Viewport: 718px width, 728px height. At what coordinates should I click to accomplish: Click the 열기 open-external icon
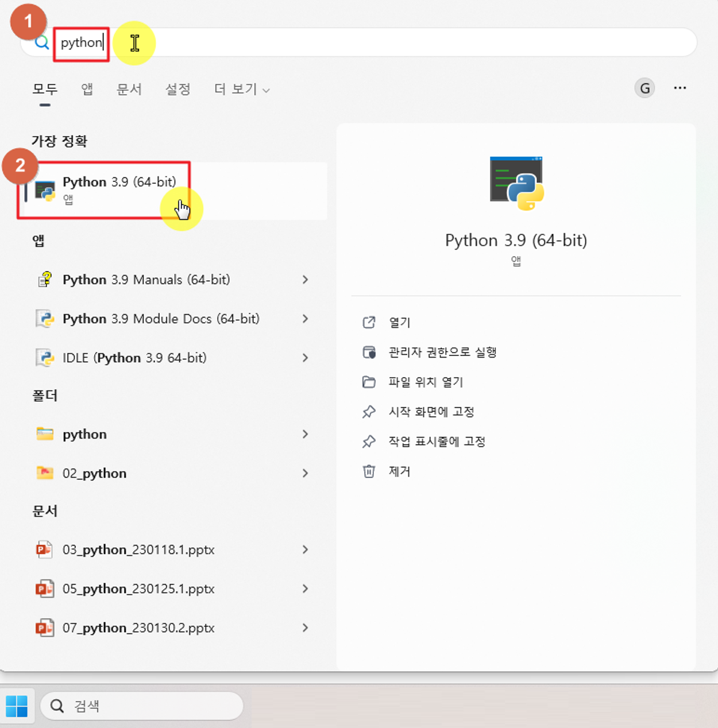(x=369, y=323)
